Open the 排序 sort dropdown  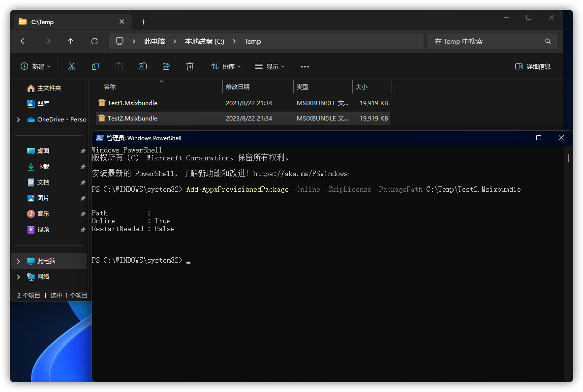click(x=226, y=66)
